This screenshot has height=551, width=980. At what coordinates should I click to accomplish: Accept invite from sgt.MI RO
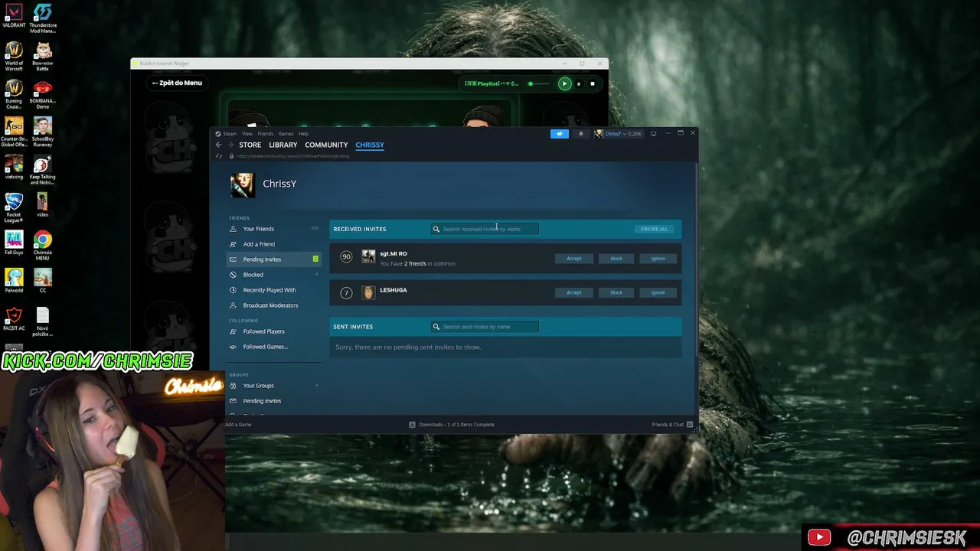click(574, 259)
